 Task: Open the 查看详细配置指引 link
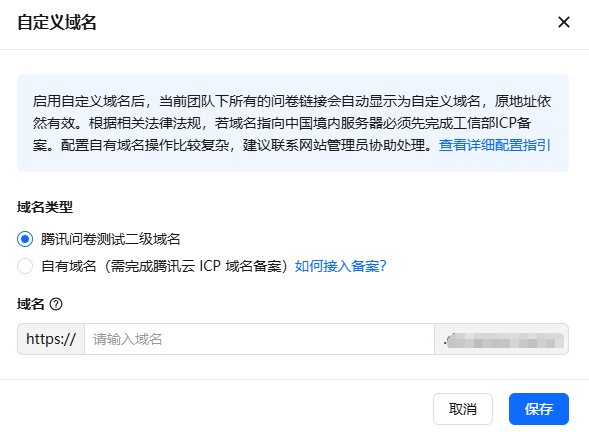tap(495, 145)
